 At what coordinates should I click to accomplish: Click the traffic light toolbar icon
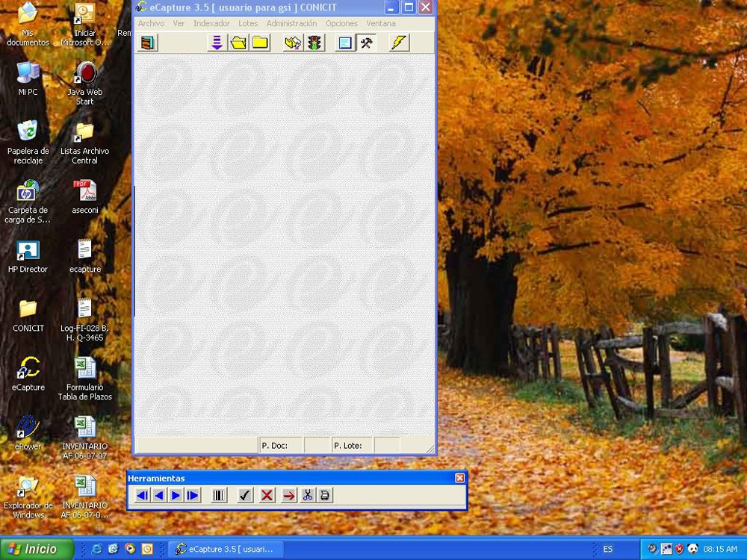[315, 43]
